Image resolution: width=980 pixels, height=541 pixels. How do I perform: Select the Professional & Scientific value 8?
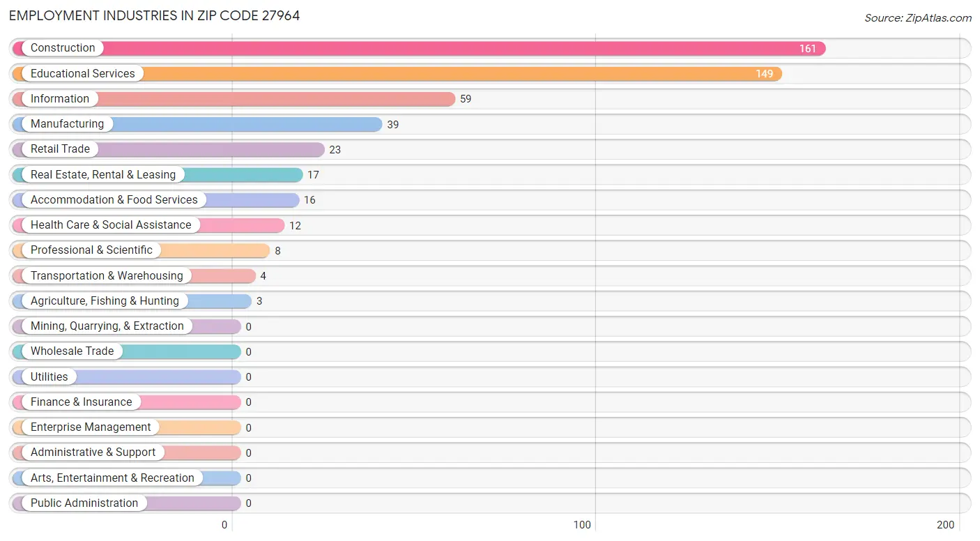[x=277, y=251]
